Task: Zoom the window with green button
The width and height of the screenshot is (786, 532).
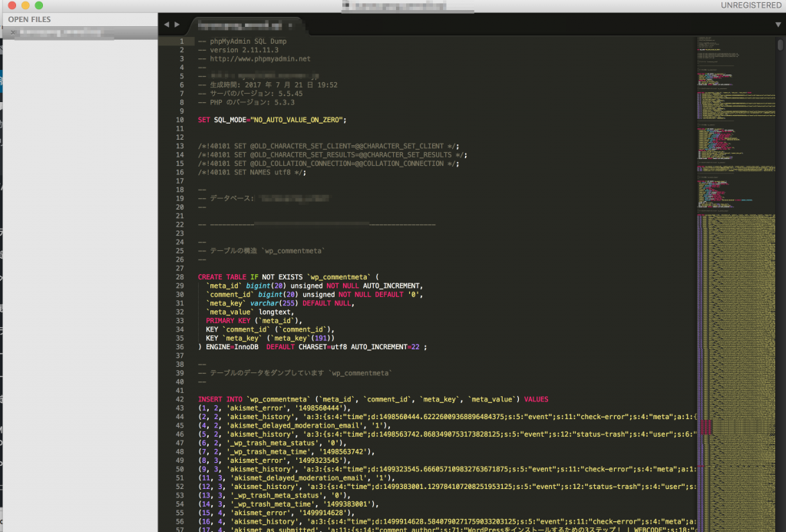Action: point(38,5)
